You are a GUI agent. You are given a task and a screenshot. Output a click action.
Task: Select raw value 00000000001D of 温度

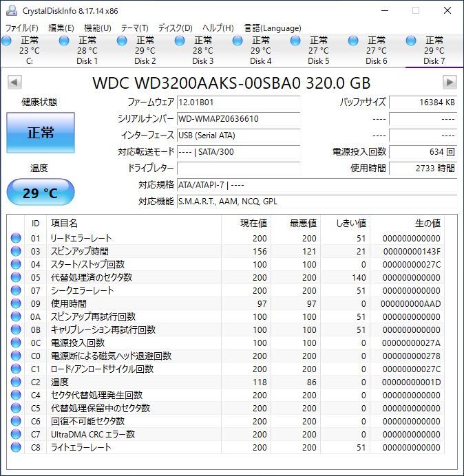tap(411, 382)
